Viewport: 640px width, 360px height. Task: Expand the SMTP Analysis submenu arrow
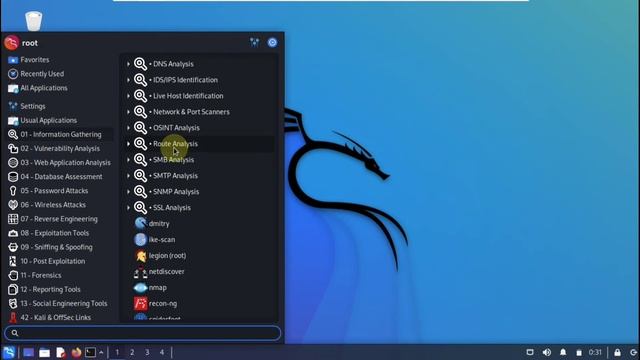(128, 176)
